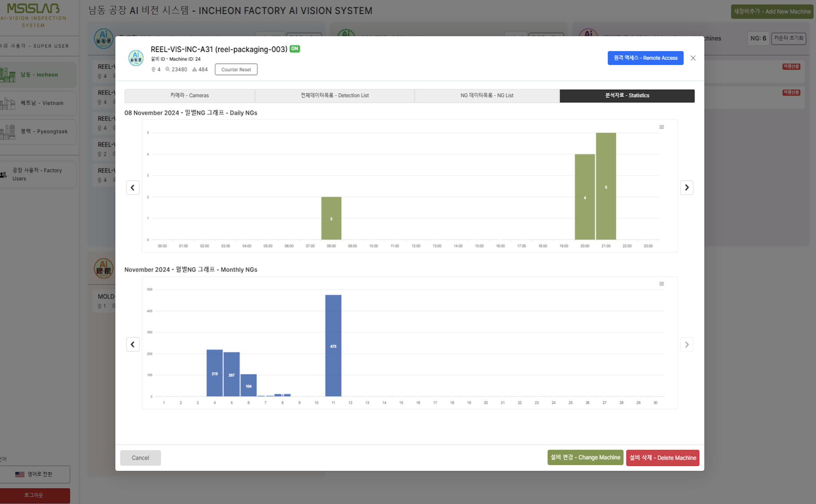Image resolution: width=816 pixels, height=504 pixels.
Task: Click the day 5 monthly bar showing 207
Action: click(231, 374)
